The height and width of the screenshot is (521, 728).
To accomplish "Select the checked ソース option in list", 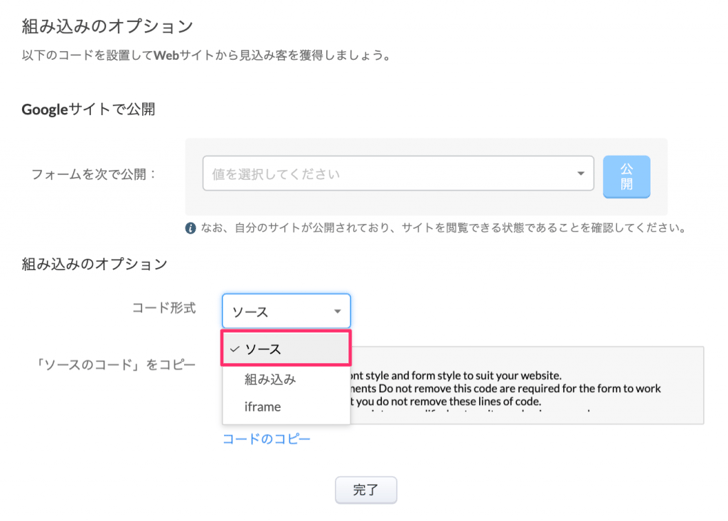I will pyautogui.click(x=286, y=348).
